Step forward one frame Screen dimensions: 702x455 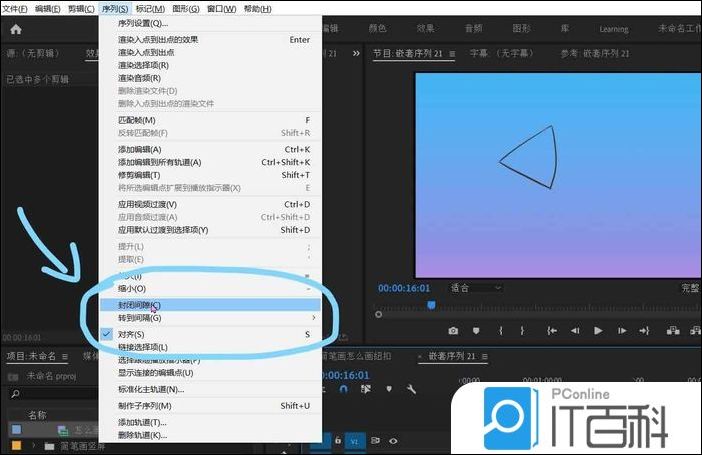(622, 331)
